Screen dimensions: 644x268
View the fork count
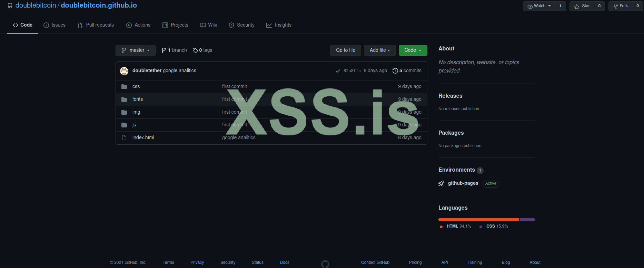(x=638, y=6)
